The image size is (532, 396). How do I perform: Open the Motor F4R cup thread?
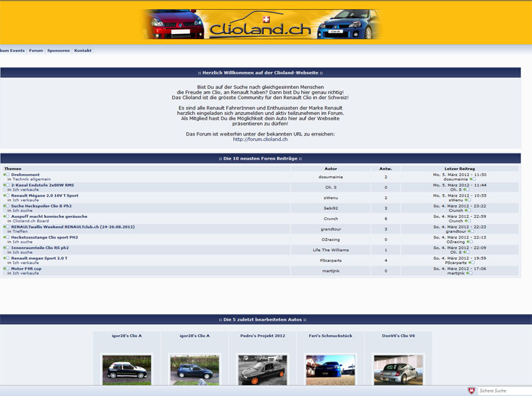26,268
